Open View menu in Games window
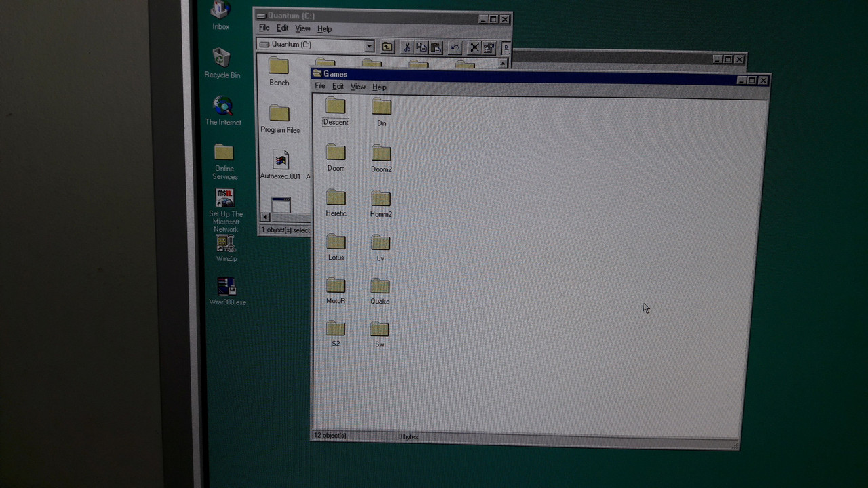The image size is (868, 488). click(358, 87)
